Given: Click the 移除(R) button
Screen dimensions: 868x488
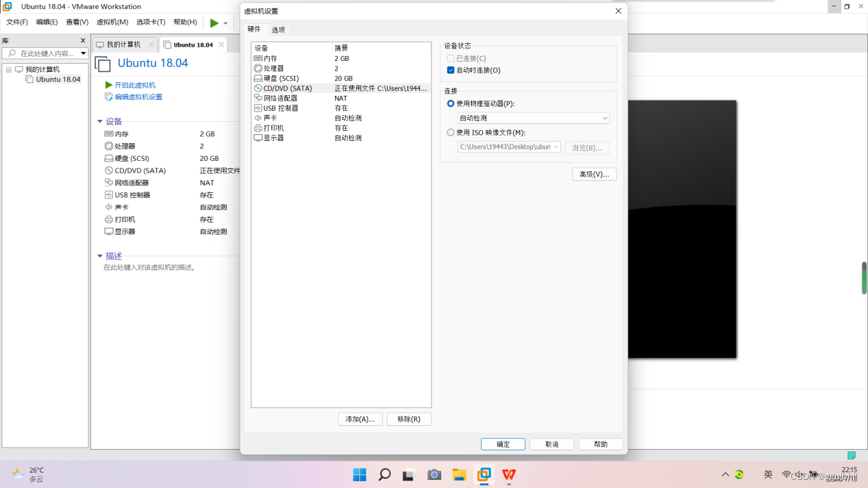Looking at the screenshot, I should tap(409, 419).
